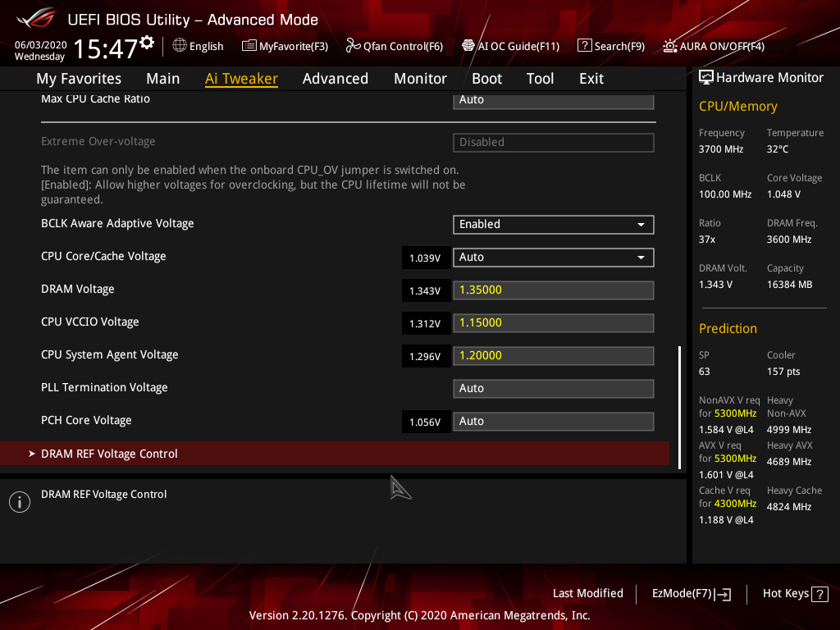Click the Last Modified button
This screenshot has height=630, width=840.
(x=587, y=593)
